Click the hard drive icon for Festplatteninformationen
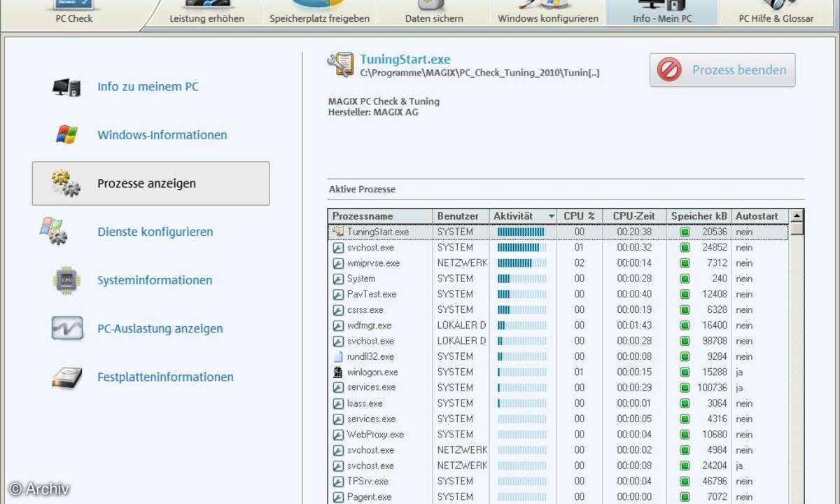Viewport: 840px width, 504px height. [66, 377]
